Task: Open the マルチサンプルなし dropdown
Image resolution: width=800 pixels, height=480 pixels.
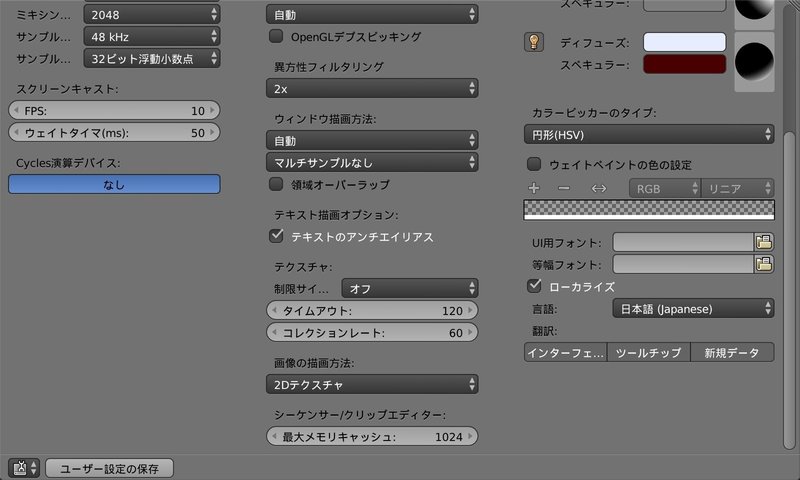Action: point(372,163)
